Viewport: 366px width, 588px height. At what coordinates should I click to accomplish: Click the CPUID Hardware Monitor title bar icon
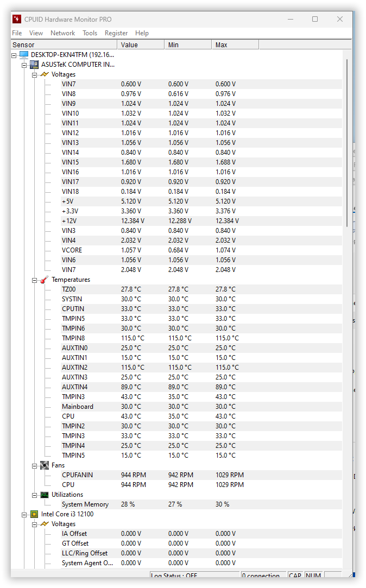click(17, 19)
